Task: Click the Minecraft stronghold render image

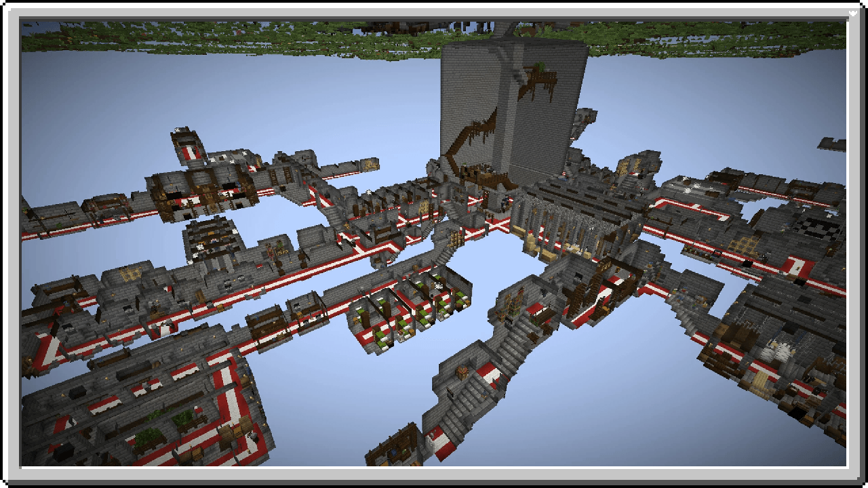Action: click(x=434, y=244)
